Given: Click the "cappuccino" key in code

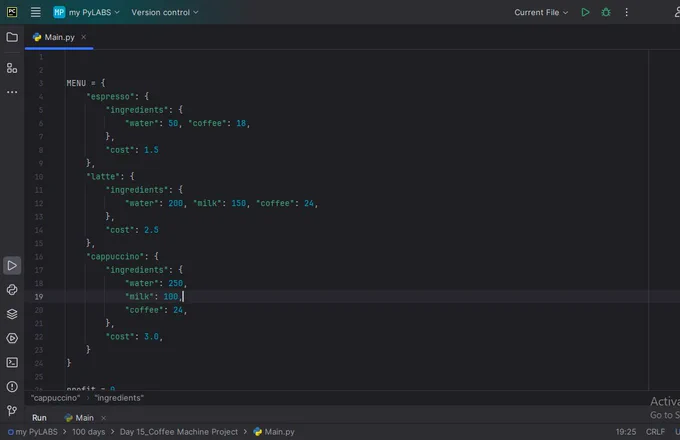Looking at the screenshot, I should [115, 257].
